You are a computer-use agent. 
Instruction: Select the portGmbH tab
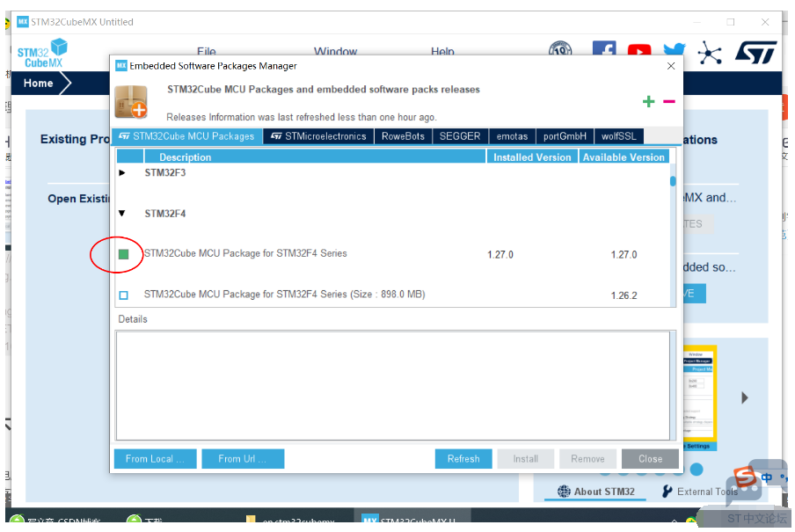[565, 136]
